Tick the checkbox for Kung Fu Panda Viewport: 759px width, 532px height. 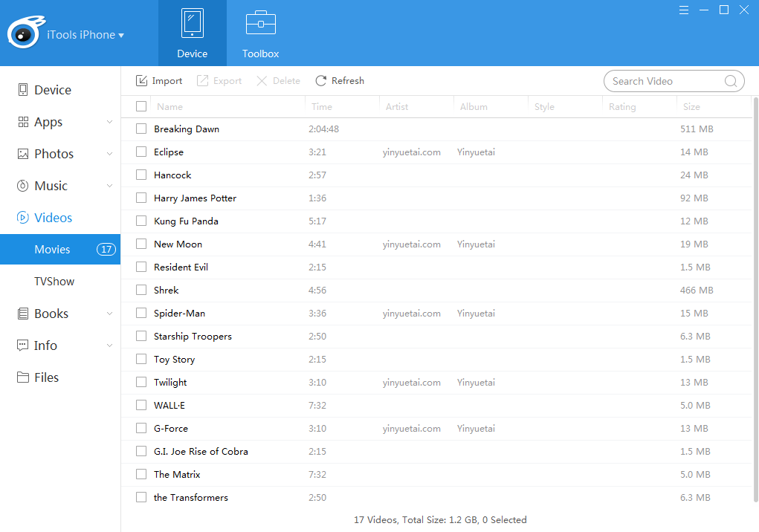point(141,221)
